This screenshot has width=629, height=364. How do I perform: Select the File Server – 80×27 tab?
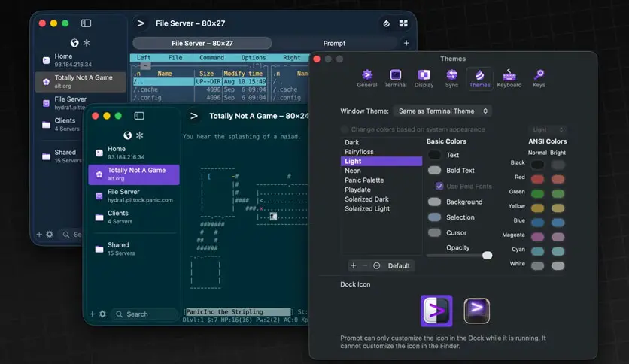(x=202, y=43)
